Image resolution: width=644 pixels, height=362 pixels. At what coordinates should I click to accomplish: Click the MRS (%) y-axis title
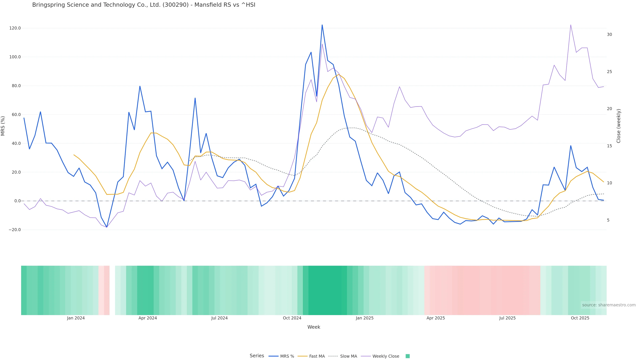(3, 126)
